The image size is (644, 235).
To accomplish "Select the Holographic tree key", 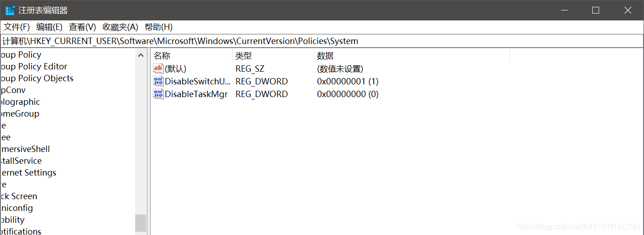I will (20, 102).
